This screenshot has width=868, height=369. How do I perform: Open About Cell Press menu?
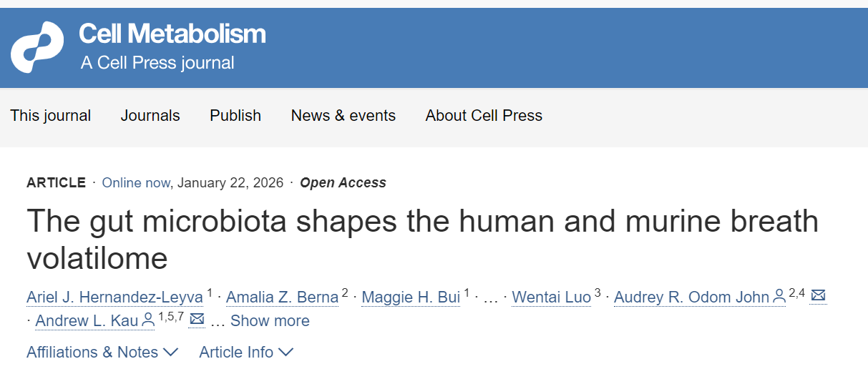tap(484, 116)
